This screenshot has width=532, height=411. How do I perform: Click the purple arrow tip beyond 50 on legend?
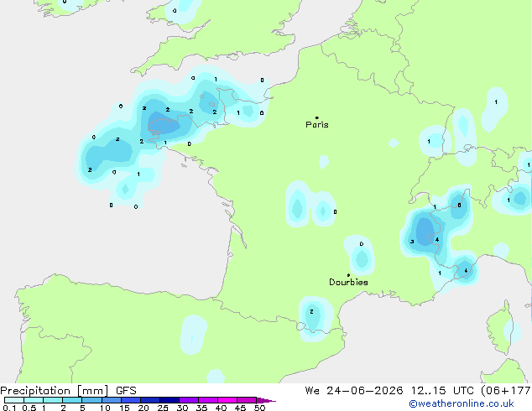266,400
